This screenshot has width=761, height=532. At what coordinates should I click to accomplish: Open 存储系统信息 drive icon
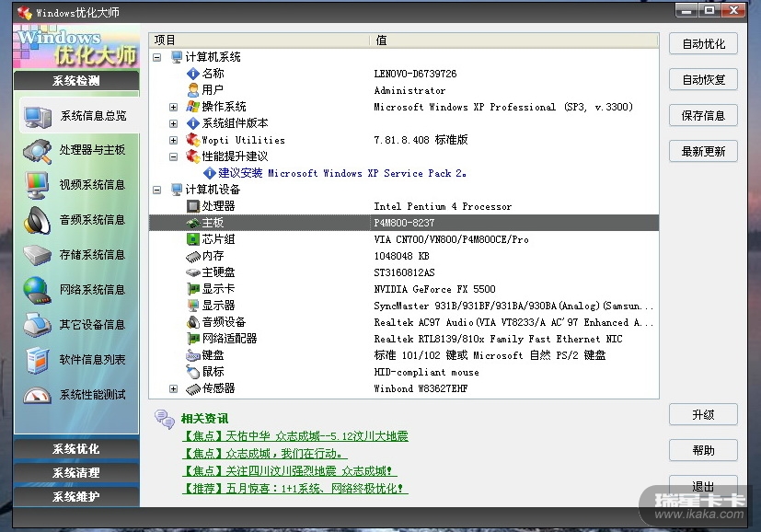coord(38,255)
